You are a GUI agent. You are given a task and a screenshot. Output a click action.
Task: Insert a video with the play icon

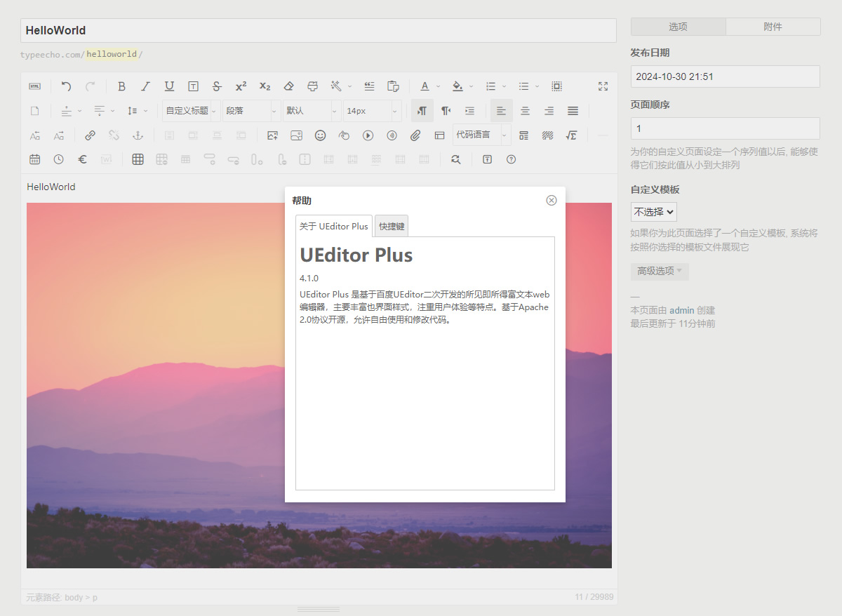pyautogui.click(x=368, y=135)
